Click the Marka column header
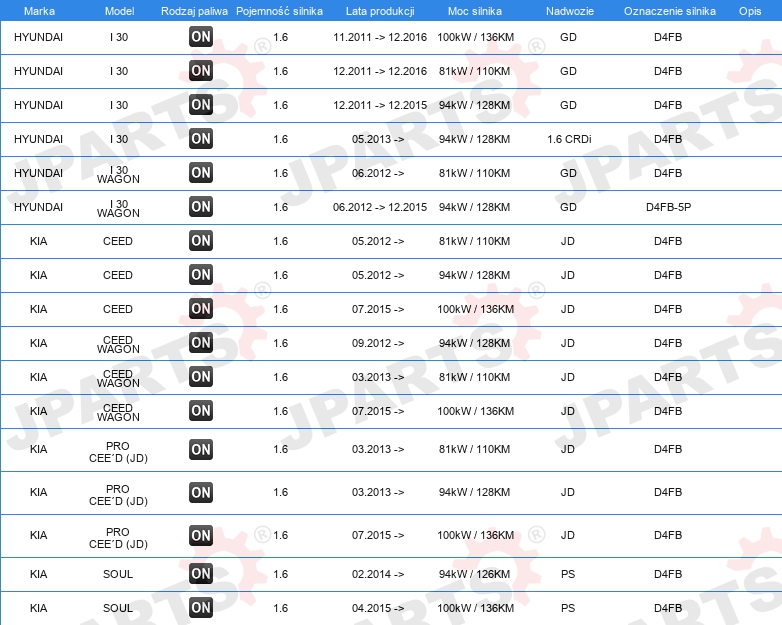Image resolution: width=782 pixels, height=625 pixels. point(39,11)
